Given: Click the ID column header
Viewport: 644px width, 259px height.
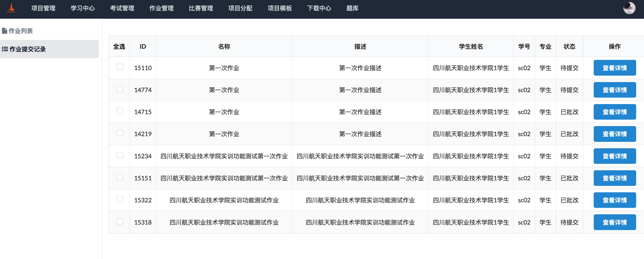Looking at the screenshot, I should 143,46.
